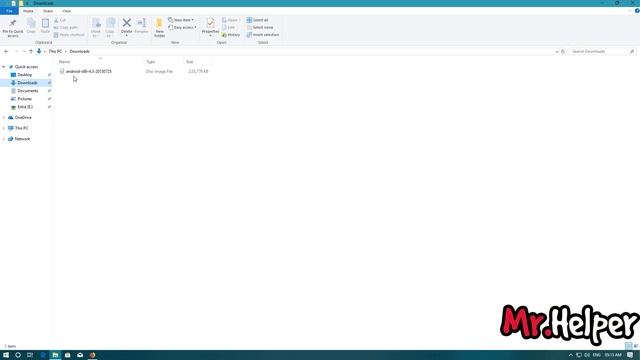Switch to large icons view
The width and height of the screenshot is (640, 360).
(x=636, y=346)
